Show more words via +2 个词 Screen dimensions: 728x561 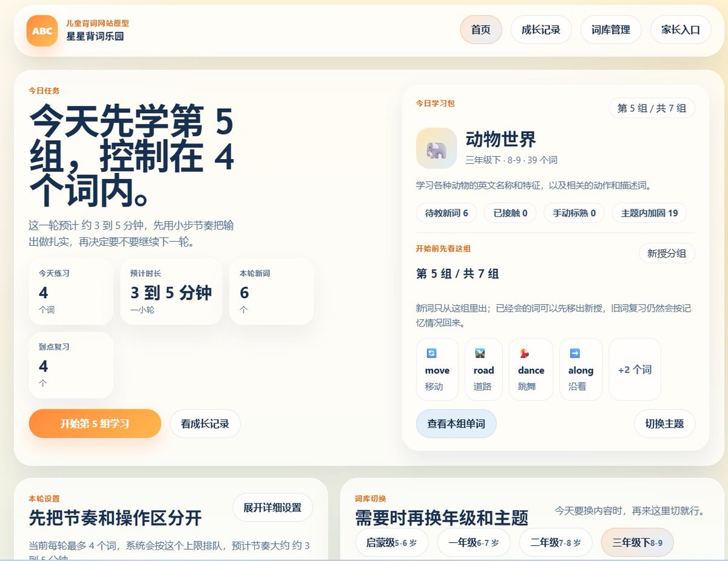pos(635,369)
